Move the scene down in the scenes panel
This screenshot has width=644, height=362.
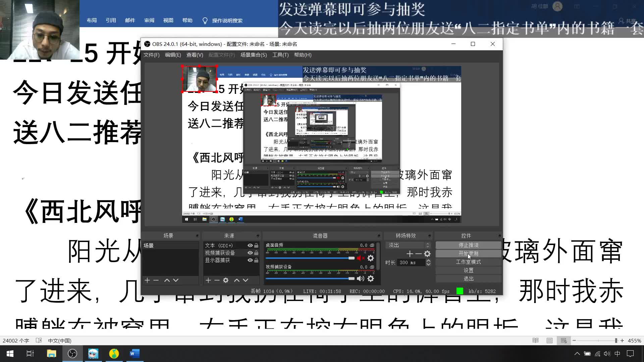[176, 280]
